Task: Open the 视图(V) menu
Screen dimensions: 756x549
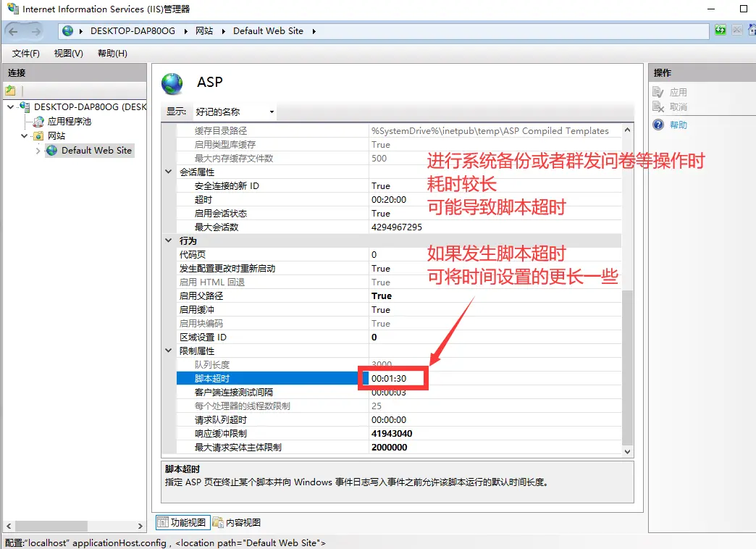Action: coord(68,54)
